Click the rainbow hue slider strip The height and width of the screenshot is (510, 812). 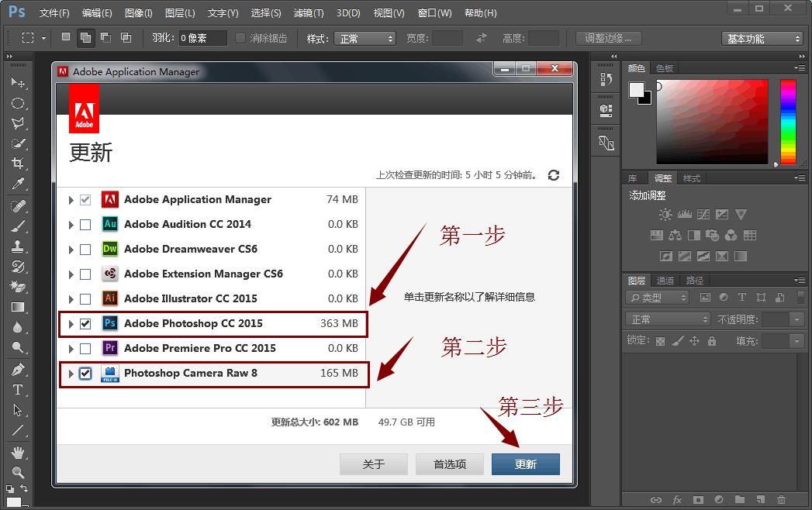tap(788, 122)
